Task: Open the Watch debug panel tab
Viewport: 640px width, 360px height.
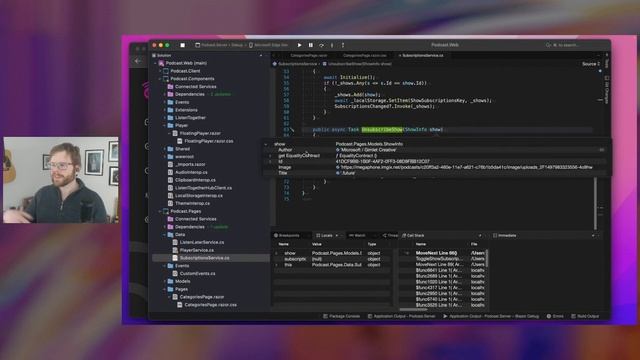Action: tap(358, 236)
